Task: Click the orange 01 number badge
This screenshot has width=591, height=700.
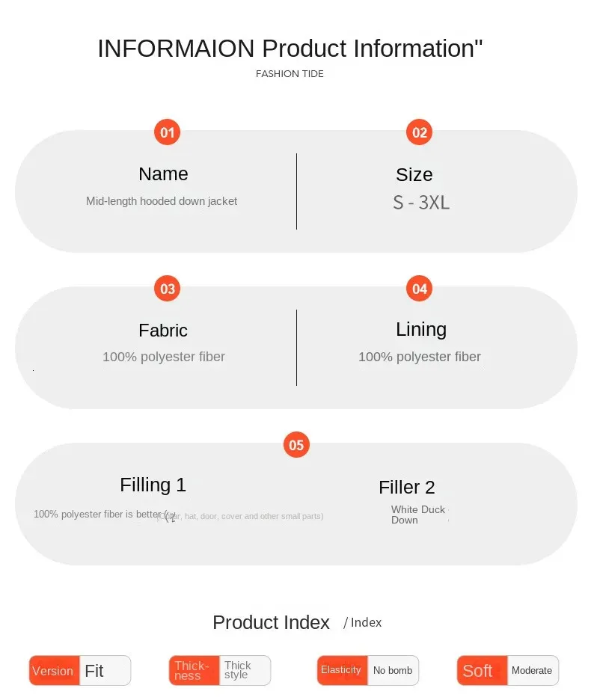Action: click(x=167, y=132)
